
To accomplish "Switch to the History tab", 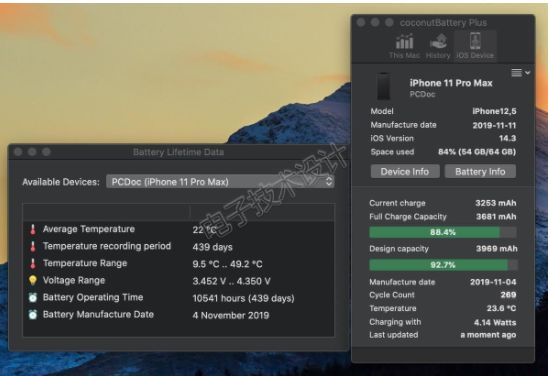I will tap(438, 46).
